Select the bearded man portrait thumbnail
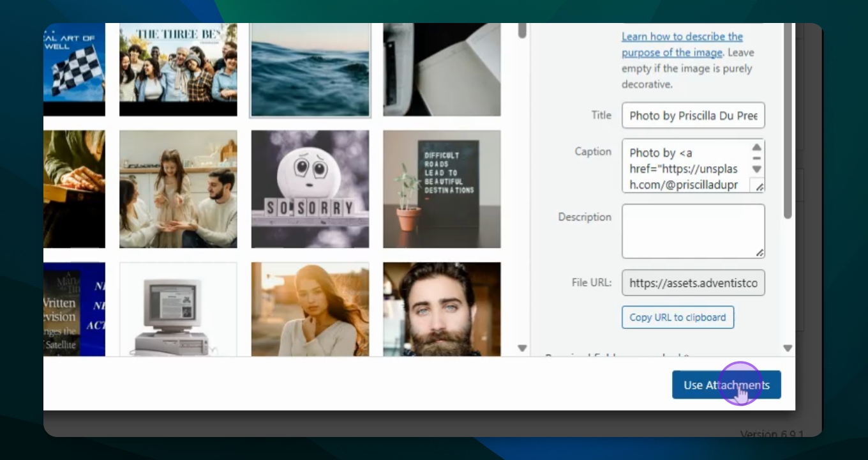The width and height of the screenshot is (868, 460). (442, 309)
